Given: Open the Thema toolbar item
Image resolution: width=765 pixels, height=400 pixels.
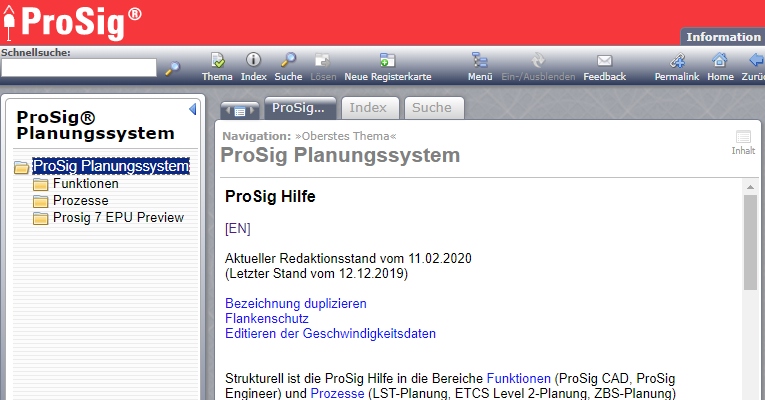Looking at the screenshot, I should pyautogui.click(x=217, y=67).
